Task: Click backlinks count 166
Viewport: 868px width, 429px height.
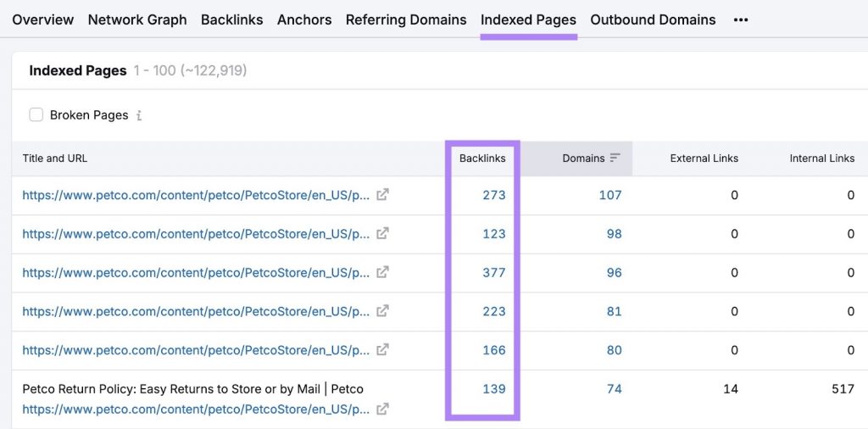Action: click(494, 350)
